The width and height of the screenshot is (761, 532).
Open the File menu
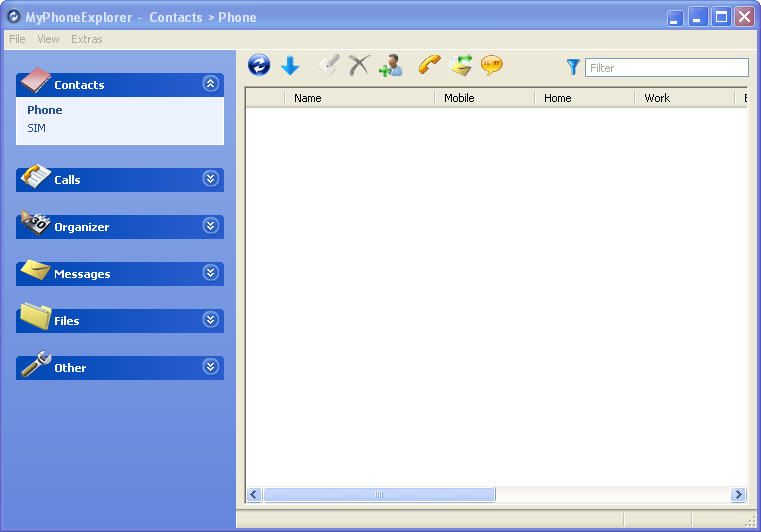point(17,39)
